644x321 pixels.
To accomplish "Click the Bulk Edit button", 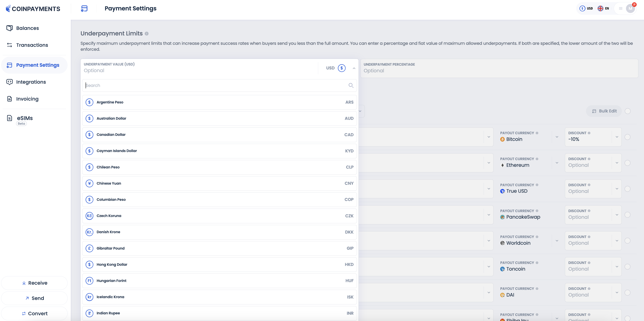I will coord(604,111).
